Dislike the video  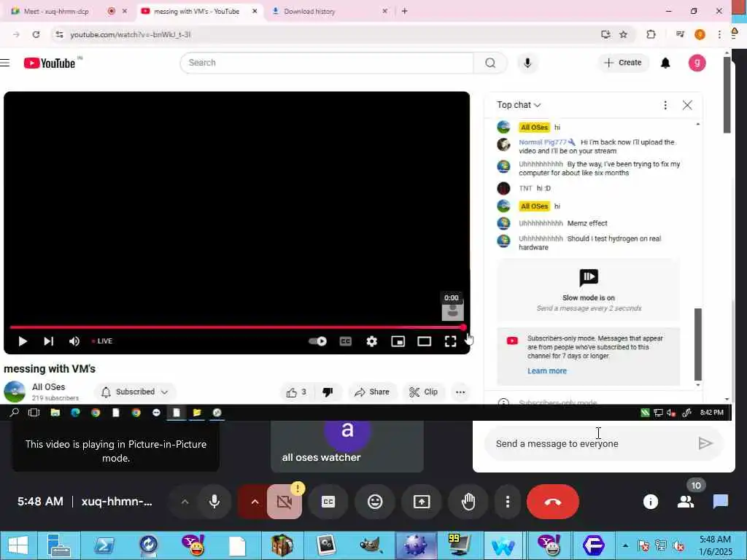(328, 392)
